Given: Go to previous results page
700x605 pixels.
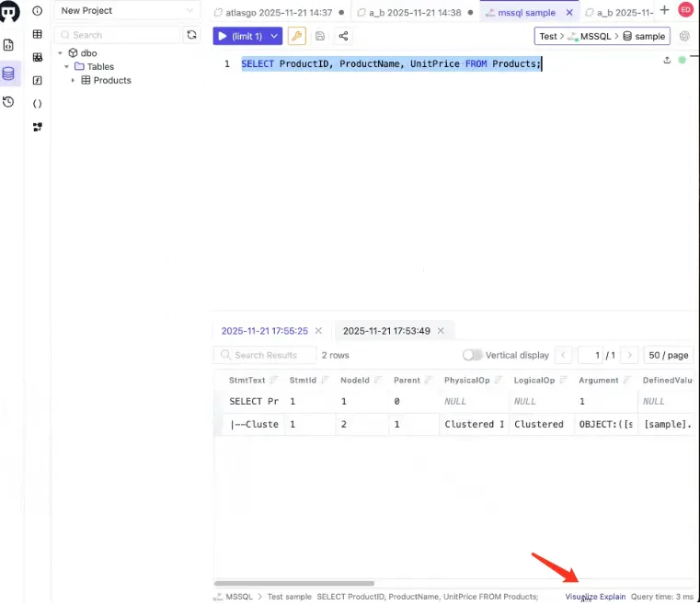Looking at the screenshot, I should point(563,355).
